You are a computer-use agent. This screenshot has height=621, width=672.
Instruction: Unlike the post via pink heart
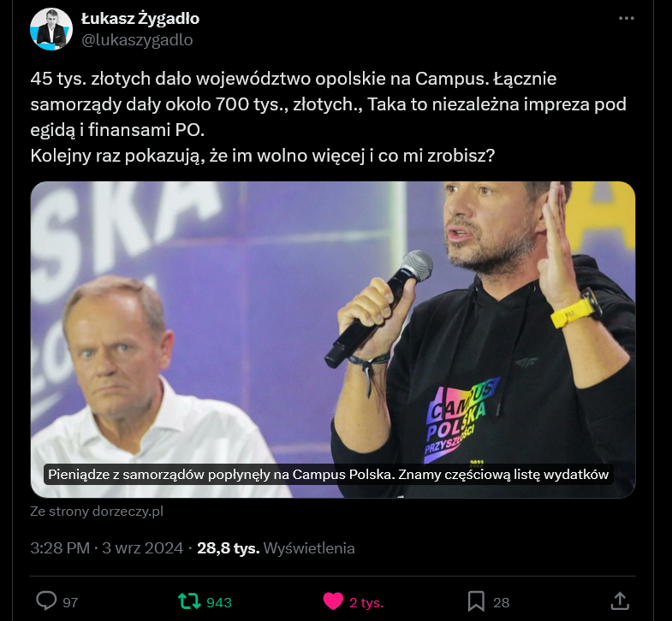[333, 601]
